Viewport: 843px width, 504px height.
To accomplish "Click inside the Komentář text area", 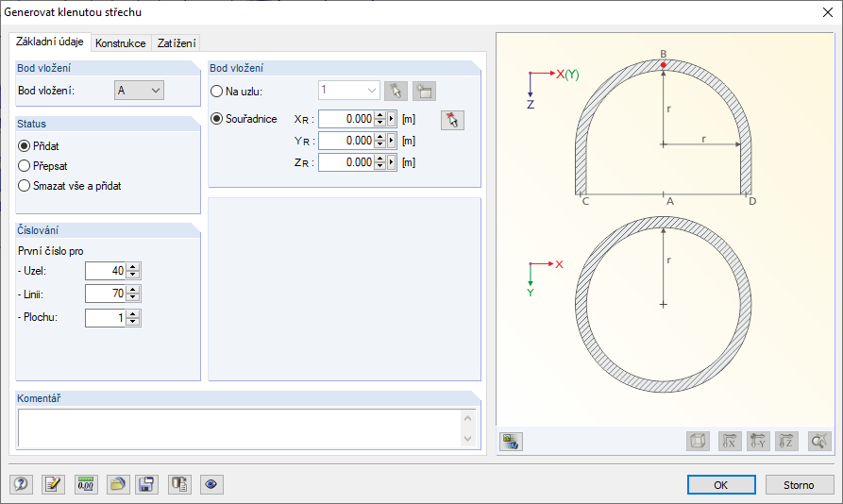I will (x=239, y=428).
